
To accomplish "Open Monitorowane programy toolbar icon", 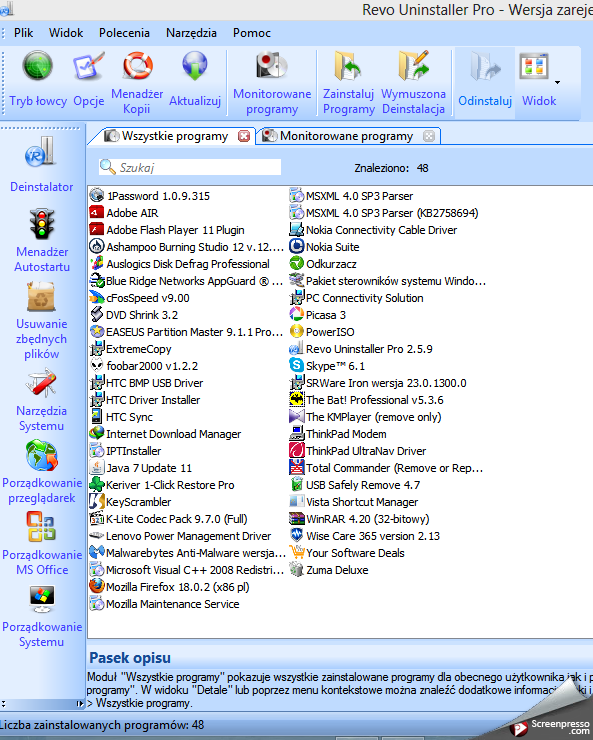I will click(272, 66).
